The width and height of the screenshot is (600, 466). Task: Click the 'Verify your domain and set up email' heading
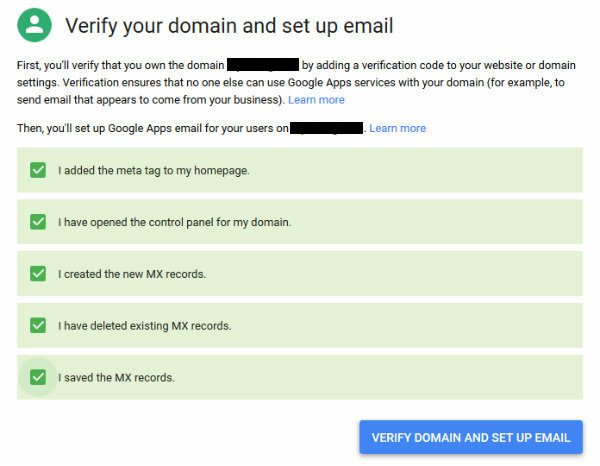[x=229, y=26]
